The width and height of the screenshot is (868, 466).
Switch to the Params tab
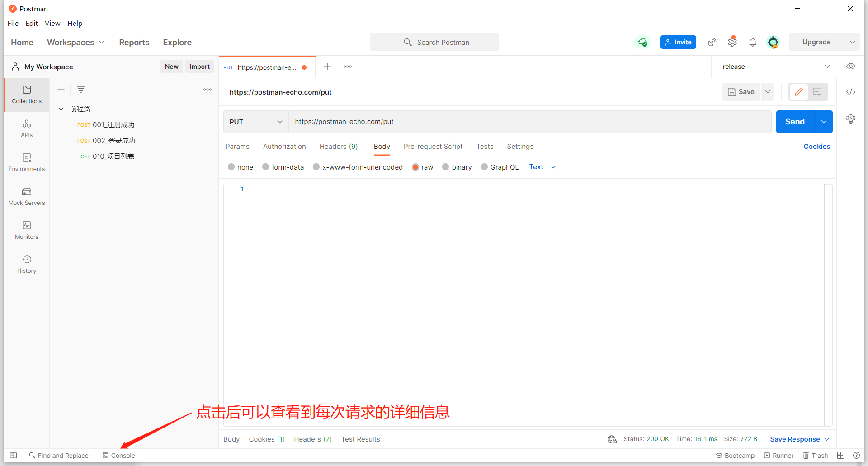tap(237, 147)
